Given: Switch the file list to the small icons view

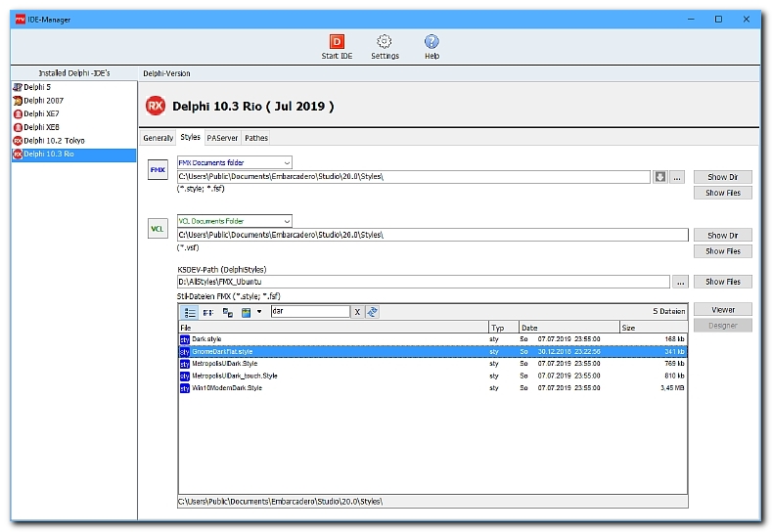Looking at the screenshot, I should [208, 312].
